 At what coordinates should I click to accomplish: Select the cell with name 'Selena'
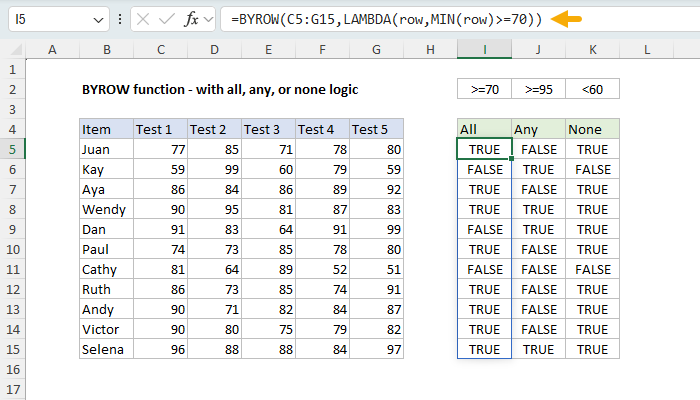click(107, 349)
